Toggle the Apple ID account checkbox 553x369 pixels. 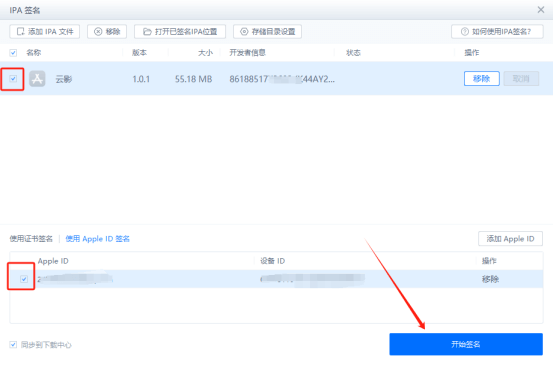24,279
